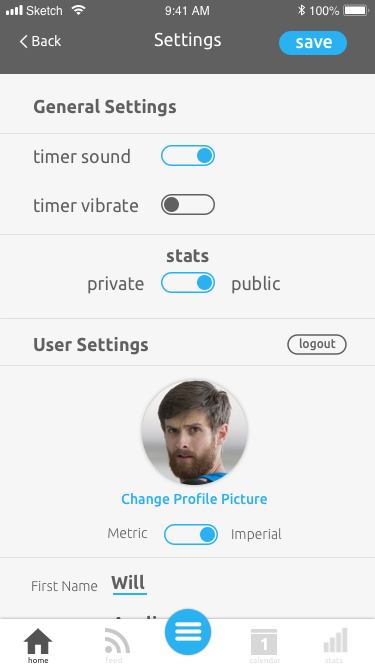Tap the blue hamburger menu button
Screen dimensions: 375x667
188,632
